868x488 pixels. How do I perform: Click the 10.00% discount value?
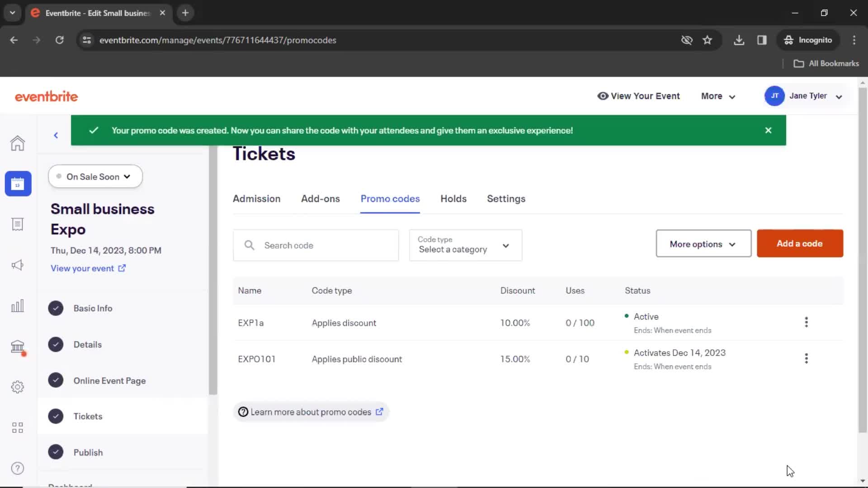tap(515, 323)
